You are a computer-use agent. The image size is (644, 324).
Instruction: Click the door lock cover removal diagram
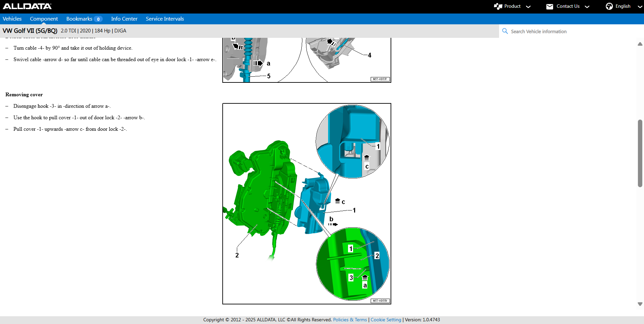click(306, 204)
